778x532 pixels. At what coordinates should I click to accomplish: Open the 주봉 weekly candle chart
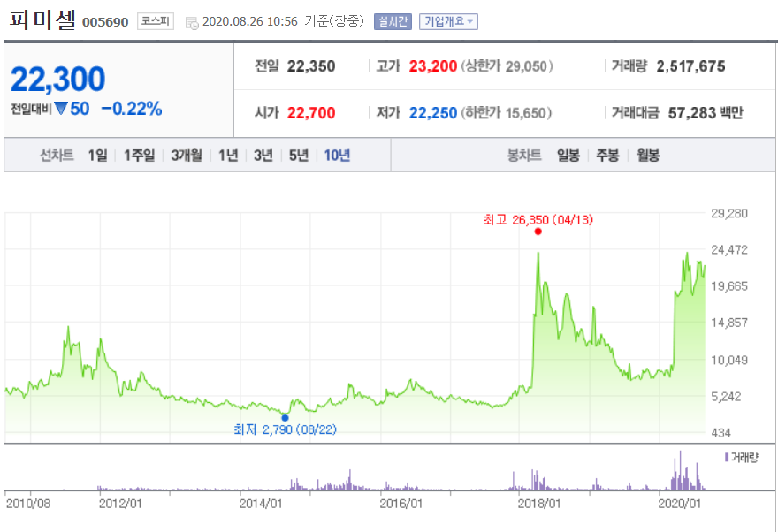607,156
